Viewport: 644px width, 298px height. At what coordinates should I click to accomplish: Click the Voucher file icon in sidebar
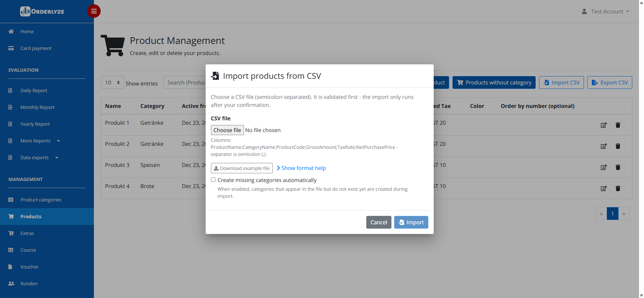click(10, 267)
